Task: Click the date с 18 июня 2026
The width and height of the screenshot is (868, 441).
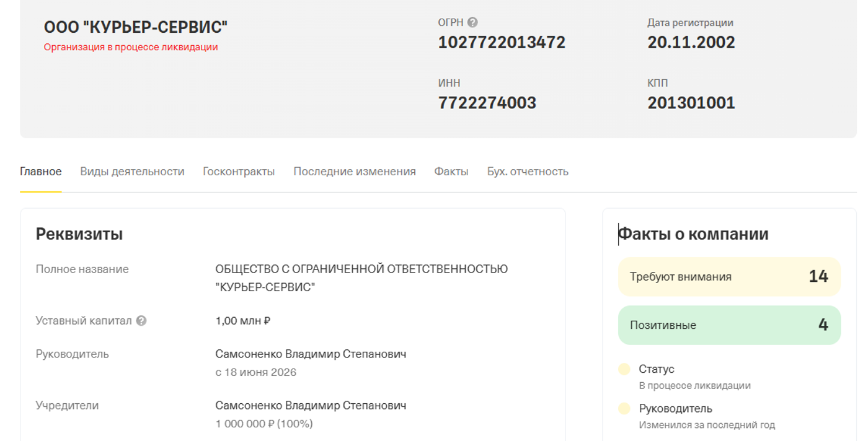Action: pos(255,372)
